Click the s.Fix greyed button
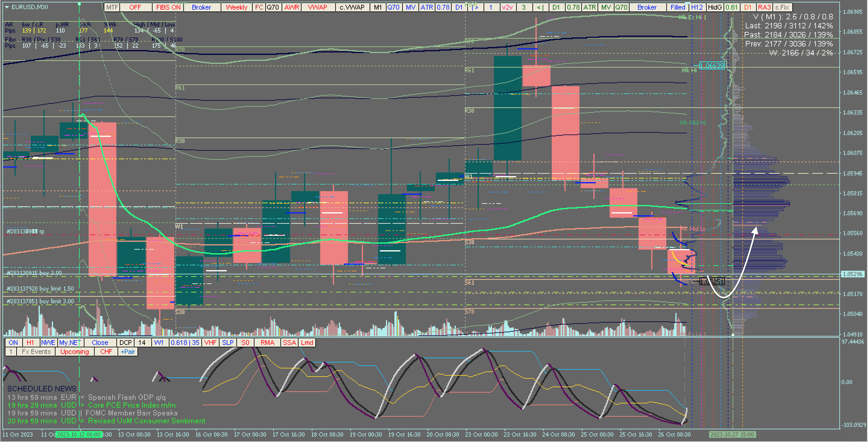Viewport: 868px width, 442px height. pyautogui.click(x=782, y=7)
